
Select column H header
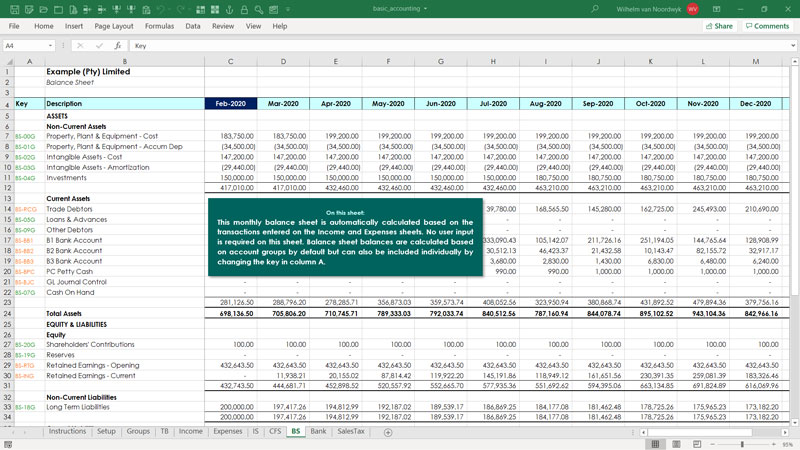click(x=493, y=61)
